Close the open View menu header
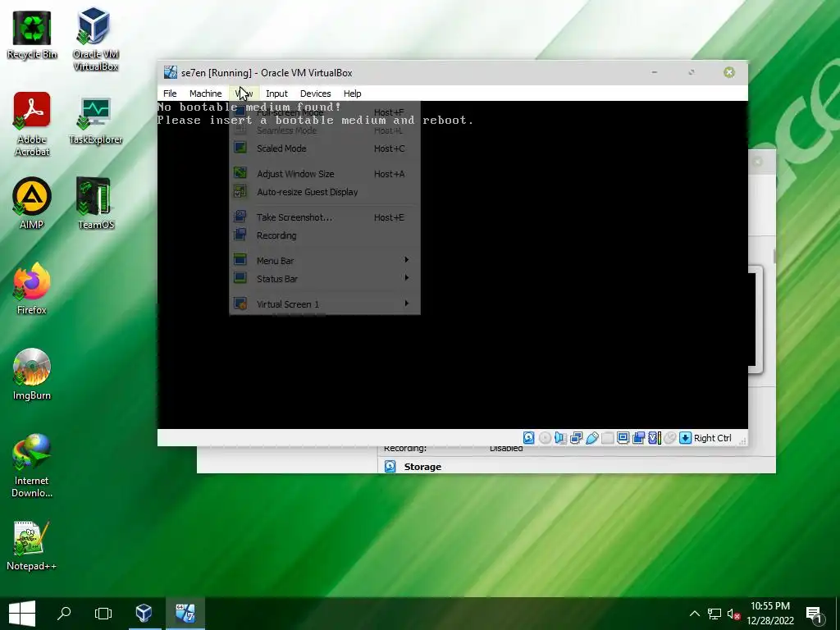Viewport: 840px width, 630px height. click(x=244, y=94)
